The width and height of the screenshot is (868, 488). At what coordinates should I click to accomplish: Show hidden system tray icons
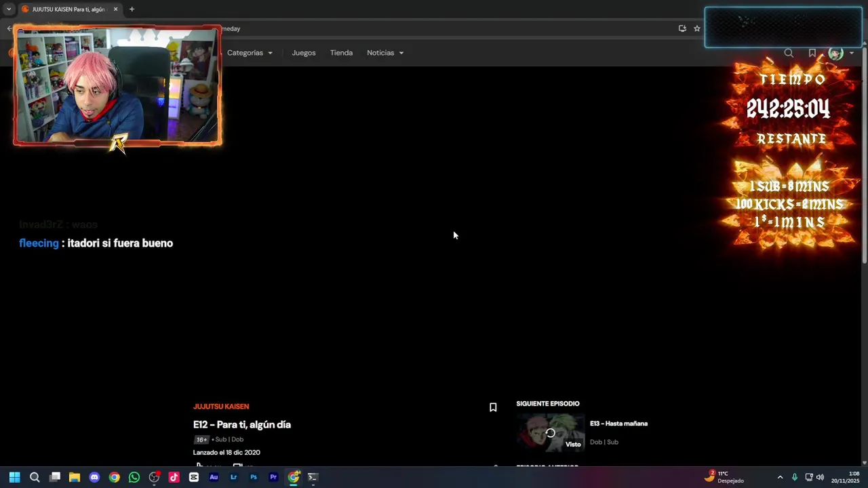[780, 477]
